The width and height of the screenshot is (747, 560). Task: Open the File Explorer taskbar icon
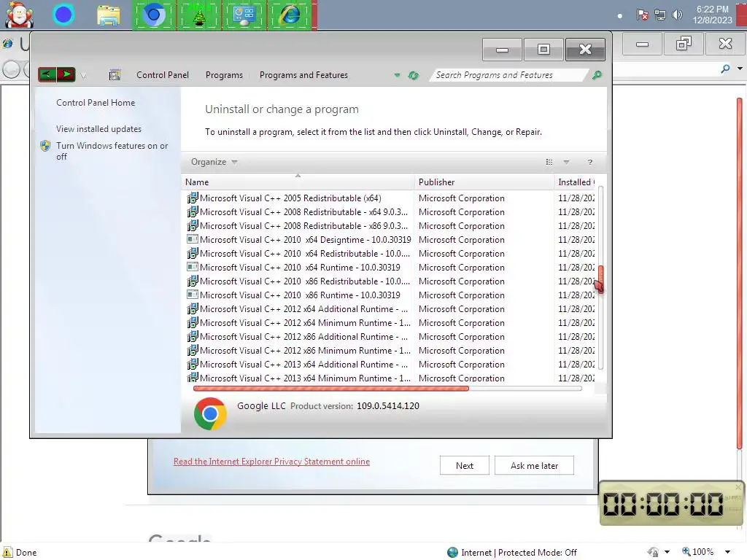pos(109,15)
